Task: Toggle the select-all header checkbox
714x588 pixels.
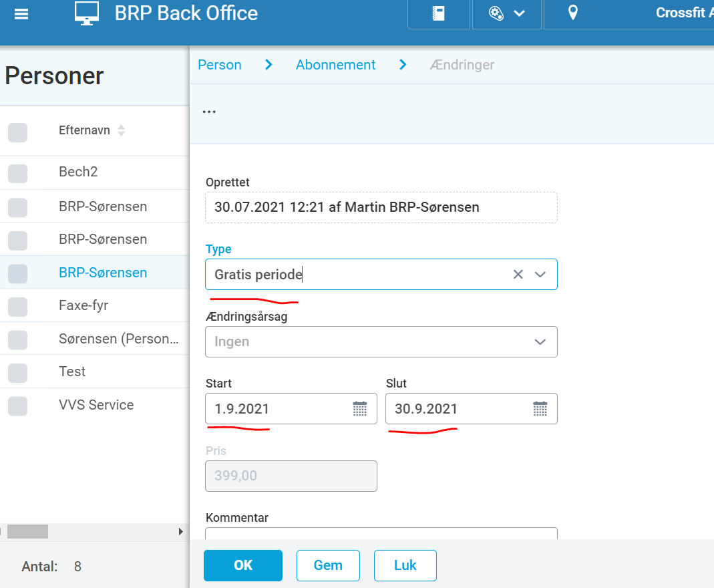Action: pyautogui.click(x=18, y=132)
